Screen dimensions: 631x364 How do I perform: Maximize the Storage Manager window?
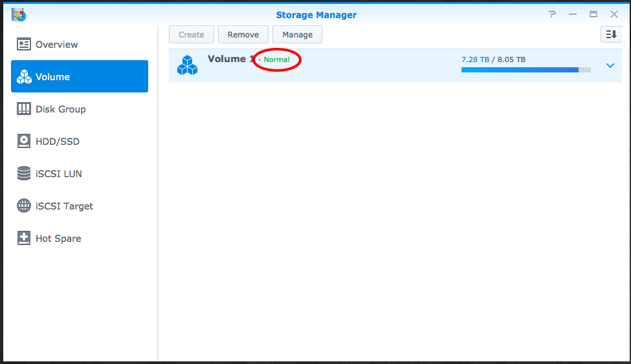[593, 14]
